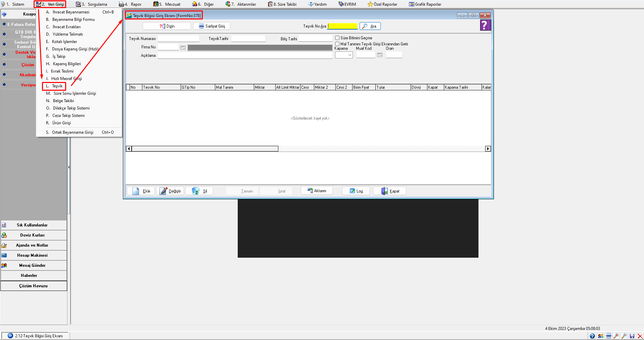Select Süre Sonu İşlemler Girişi entry
644x340 pixels.
tap(79, 93)
